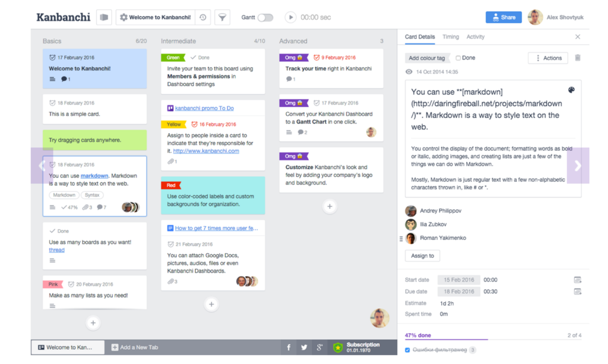Open the colour palette icon in description
The width and height of the screenshot is (608, 364).
571,90
